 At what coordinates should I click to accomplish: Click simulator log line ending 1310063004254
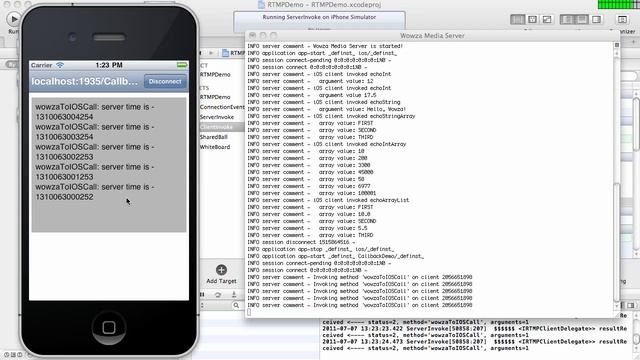click(95, 111)
